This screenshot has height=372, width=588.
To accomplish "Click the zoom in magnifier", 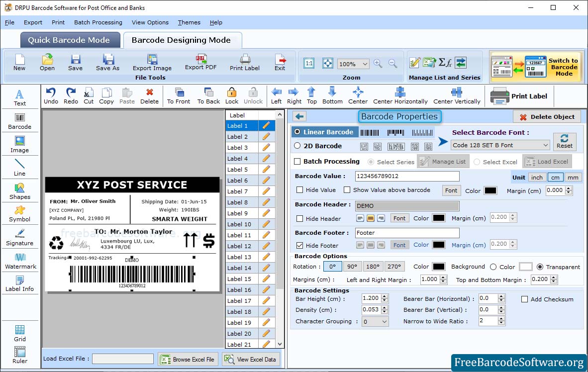I will [378, 63].
